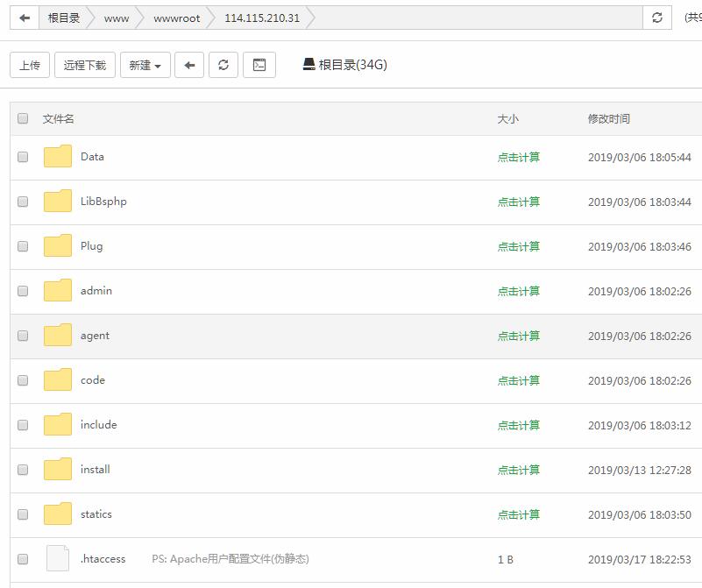This screenshot has width=702, height=588.
Task: Navigate to wwwroot in the breadcrumb
Action: click(x=176, y=18)
